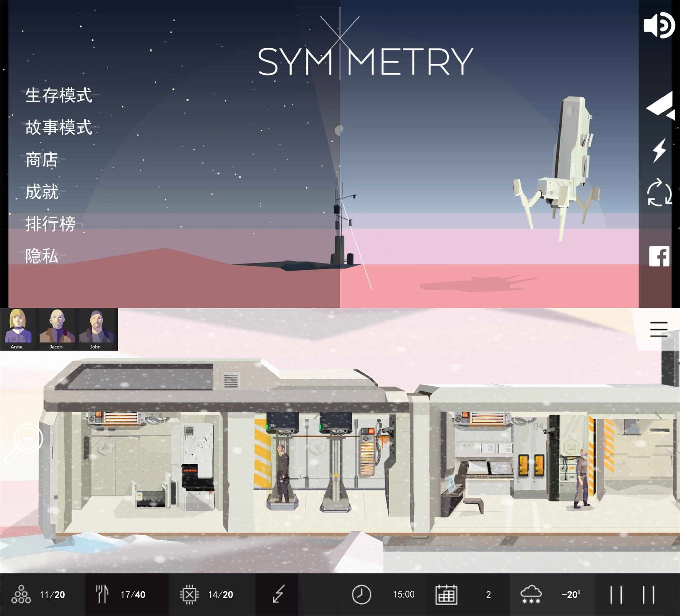680x616 pixels.
Task: Open 隐私 privacy option
Action: [42, 256]
